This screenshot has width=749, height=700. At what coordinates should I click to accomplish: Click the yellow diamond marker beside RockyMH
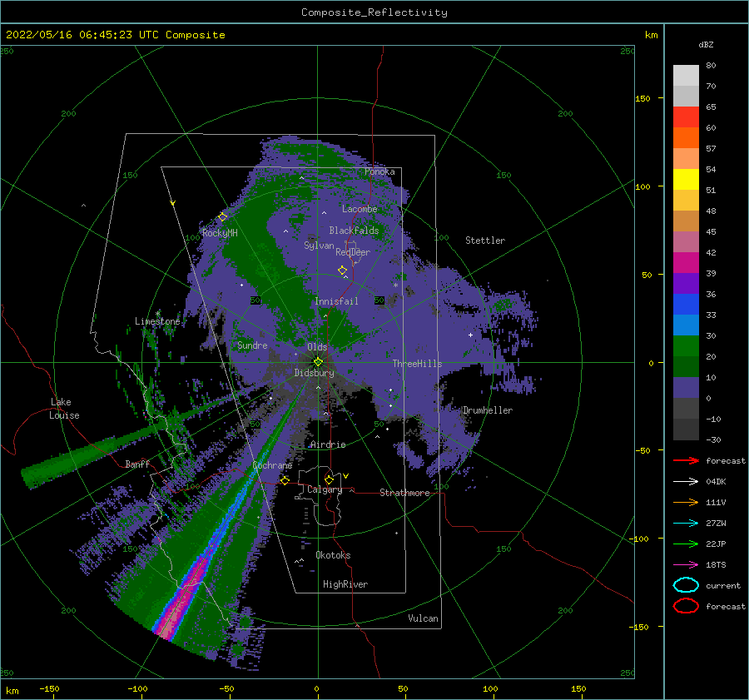click(x=222, y=217)
